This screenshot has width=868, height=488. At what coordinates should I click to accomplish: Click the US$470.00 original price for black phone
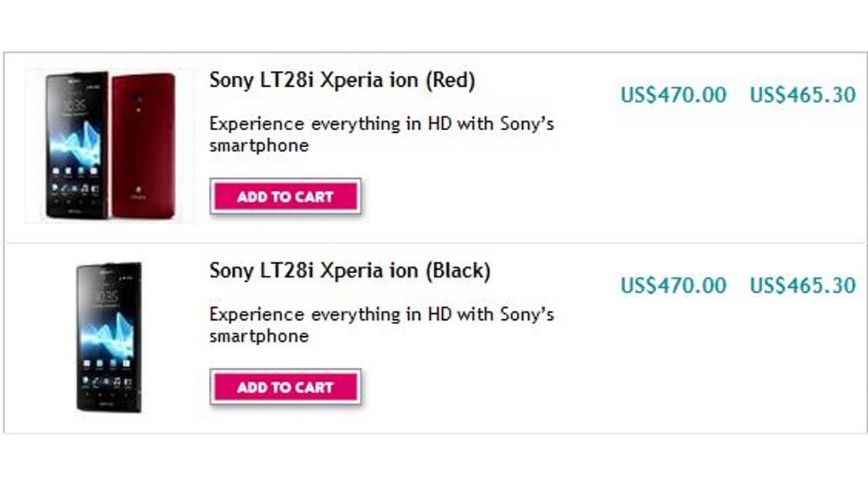point(673,285)
